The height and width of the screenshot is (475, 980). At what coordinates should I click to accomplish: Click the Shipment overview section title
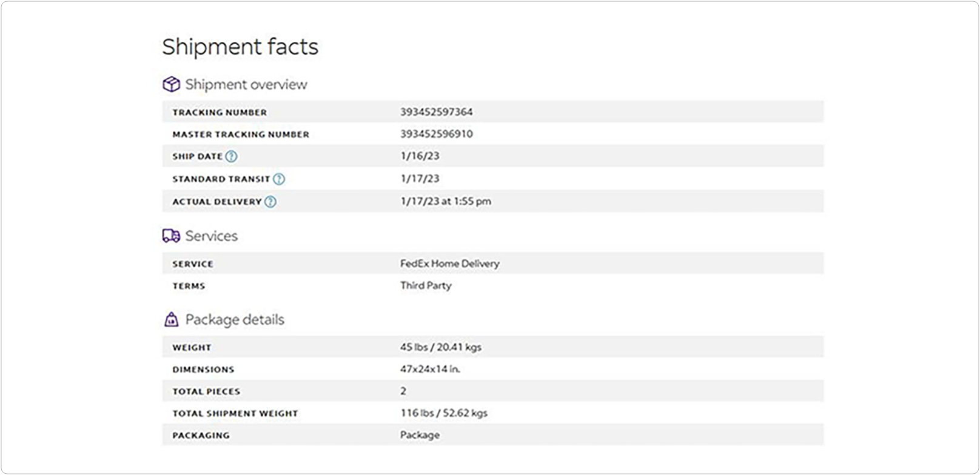tap(246, 84)
